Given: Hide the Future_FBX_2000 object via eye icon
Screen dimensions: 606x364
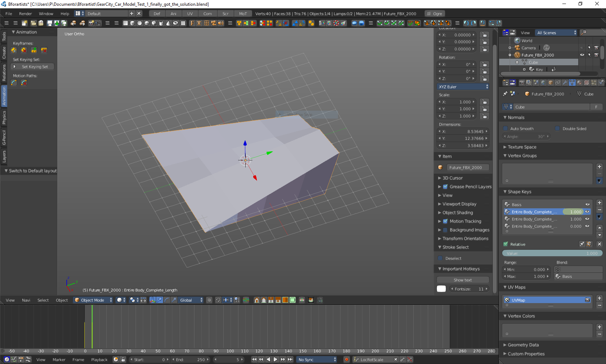Looking at the screenshot, I should [x=582, y=55].
